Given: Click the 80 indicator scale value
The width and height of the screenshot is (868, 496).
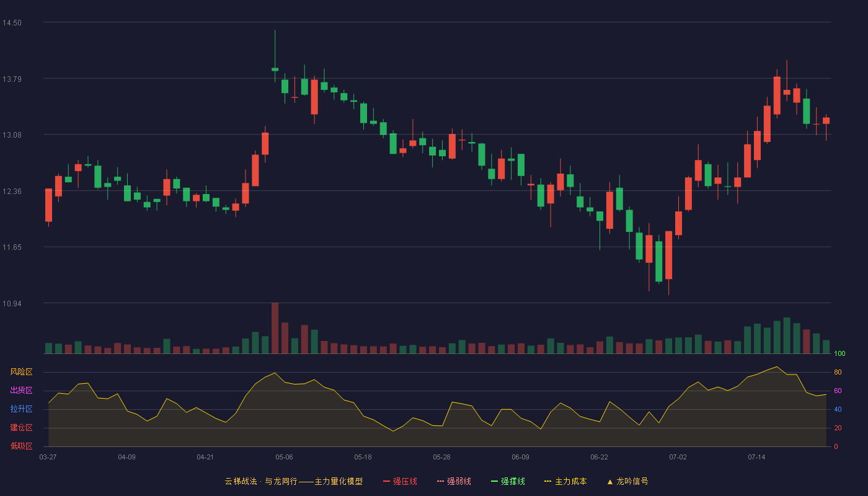Looking at the screenshot, I should point(838,372).
